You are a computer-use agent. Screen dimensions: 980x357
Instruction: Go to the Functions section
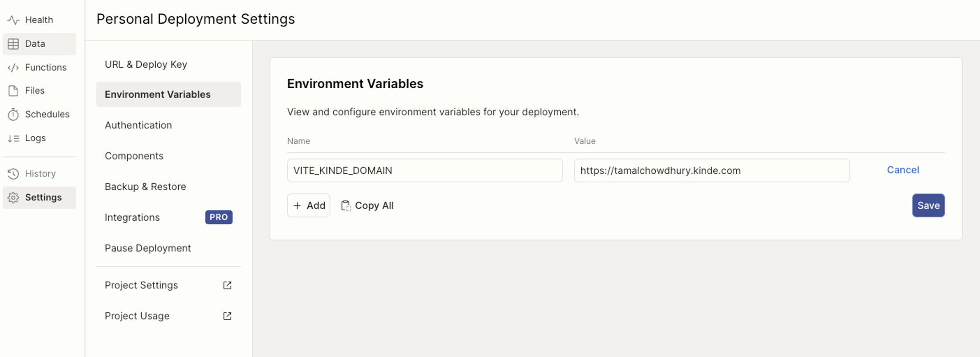pyautogui.click(x=39, y=67)
